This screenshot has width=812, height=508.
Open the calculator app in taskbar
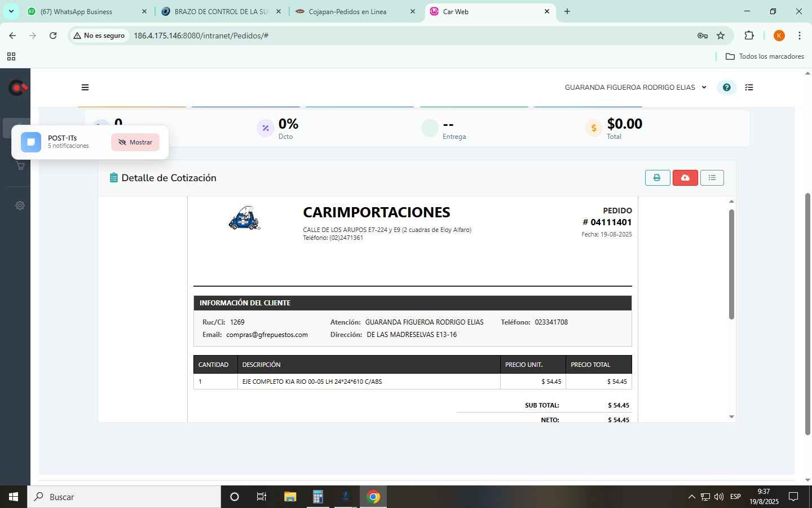click(317, 497)
